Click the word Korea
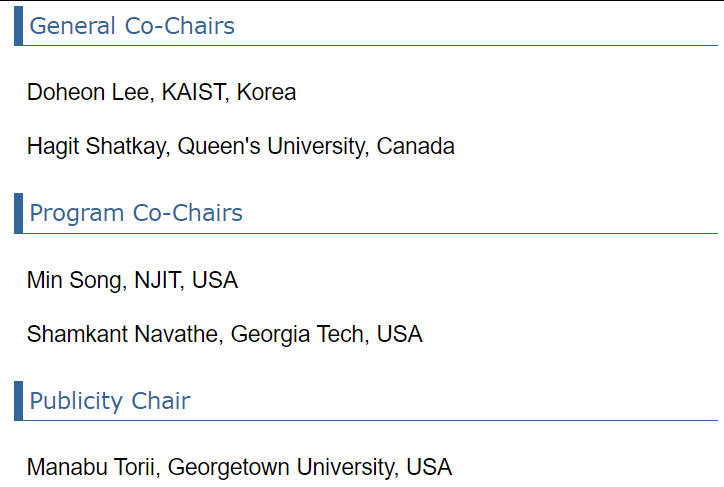Screen dimensions: 724x487 tap(266, 92)
